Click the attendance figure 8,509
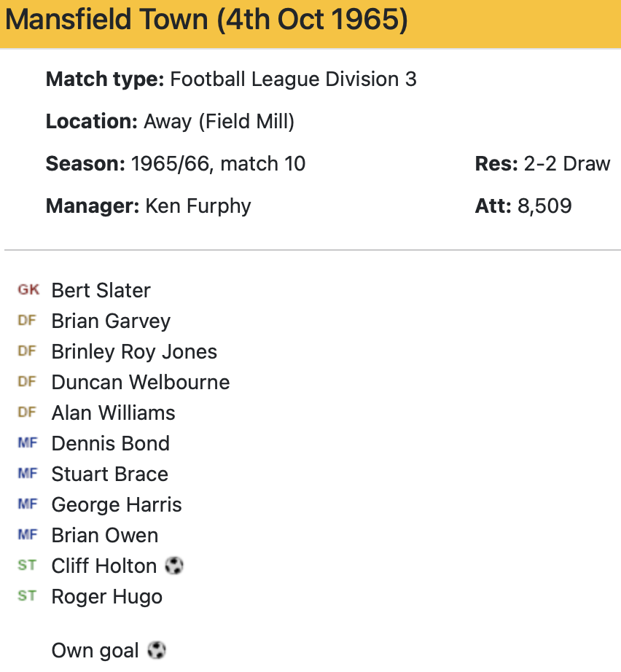Viewport: 621px width, 672px height. click(x=544, y=206)
